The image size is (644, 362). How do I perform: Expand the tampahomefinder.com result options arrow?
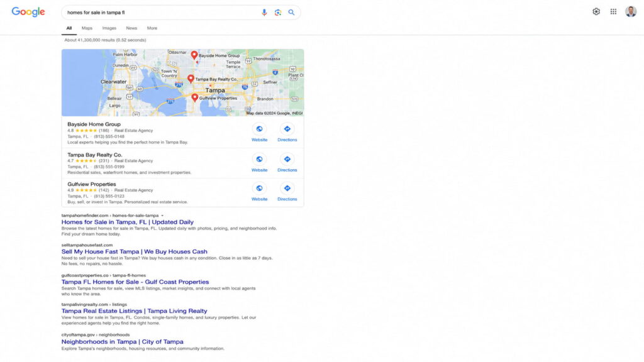pyautogui.click(x=162, y=216)
